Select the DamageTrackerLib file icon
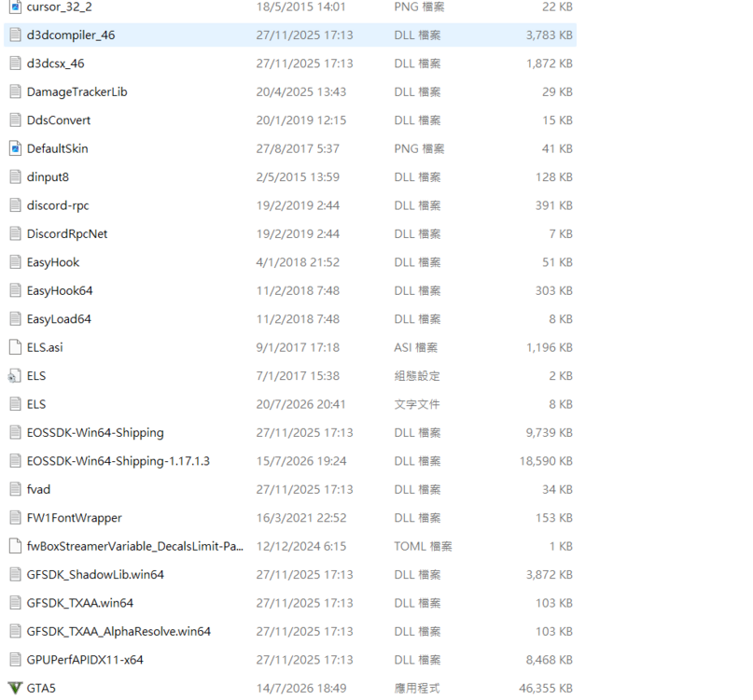This screenshot has height=700, width=753. pos(15,91)
